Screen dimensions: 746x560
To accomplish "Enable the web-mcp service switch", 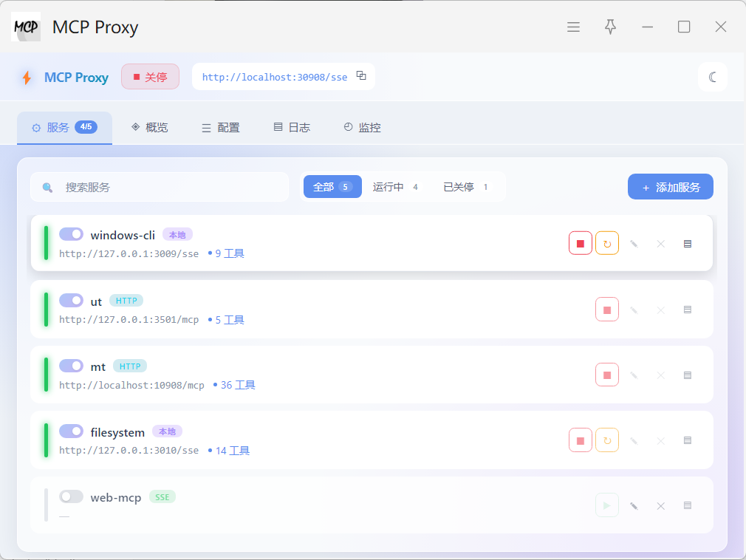I will tap(71, 496).
